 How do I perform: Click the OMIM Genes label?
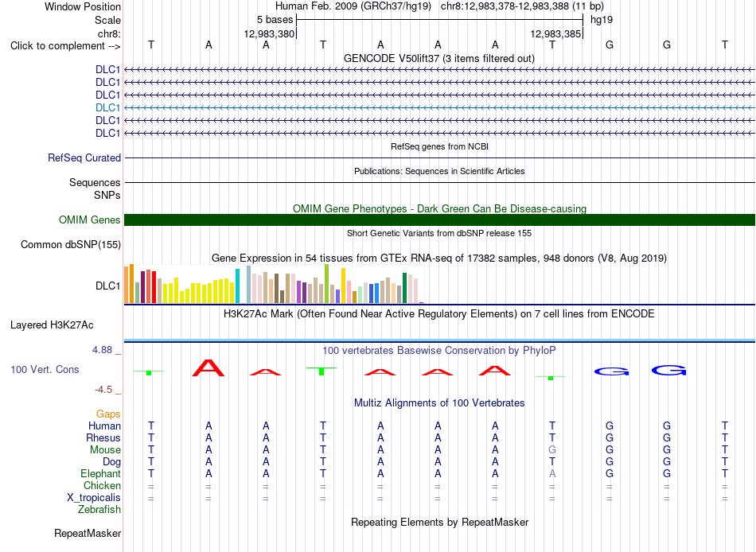[x=89, y=220]
